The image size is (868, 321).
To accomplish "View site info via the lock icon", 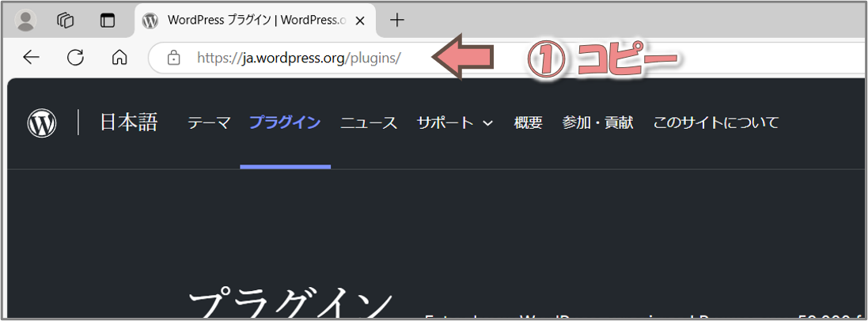I will (x=174, y=58).
